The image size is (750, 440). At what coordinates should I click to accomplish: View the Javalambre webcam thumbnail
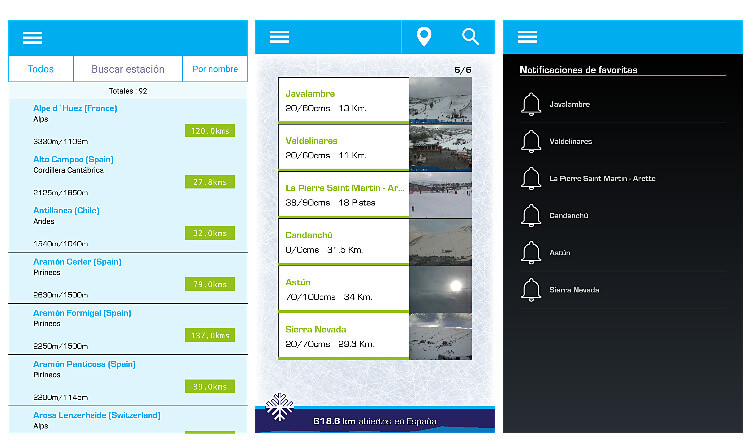441,100
